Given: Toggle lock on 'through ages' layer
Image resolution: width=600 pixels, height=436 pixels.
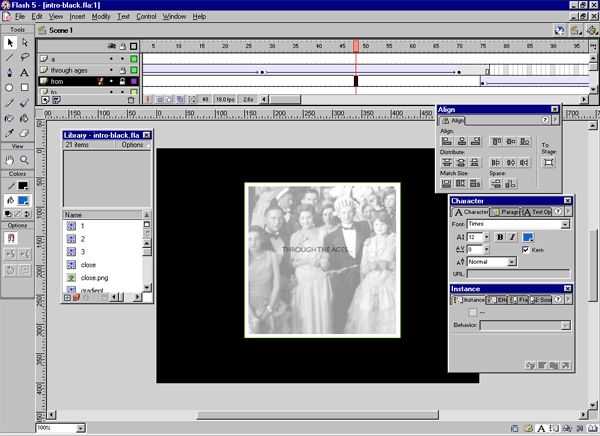Looking at the screenshot, I should click(123, 70).
